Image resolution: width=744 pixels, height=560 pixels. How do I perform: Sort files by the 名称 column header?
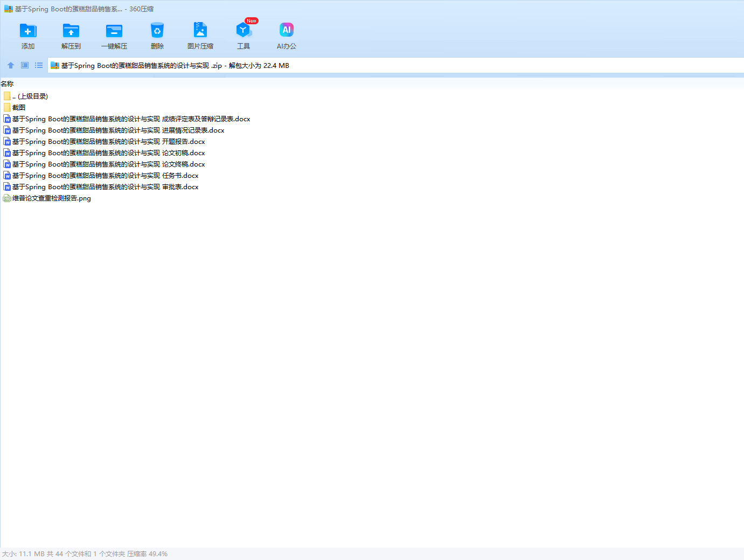[7, 84]
